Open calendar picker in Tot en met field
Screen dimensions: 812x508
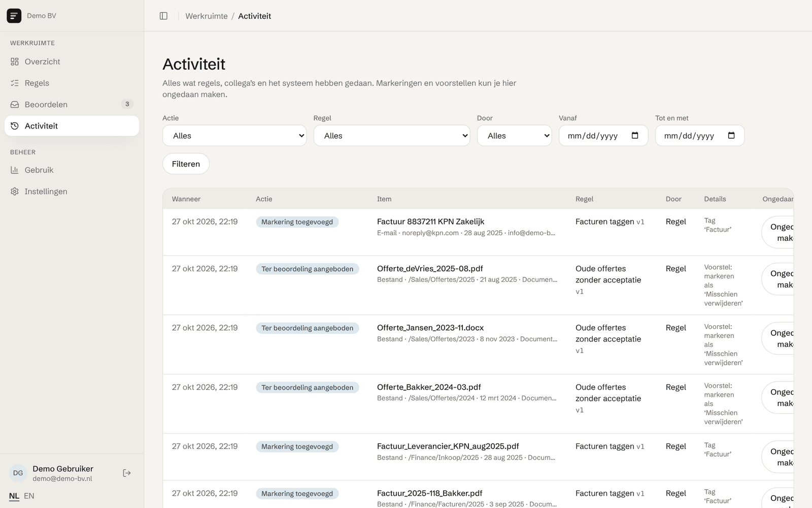point(731,136)
